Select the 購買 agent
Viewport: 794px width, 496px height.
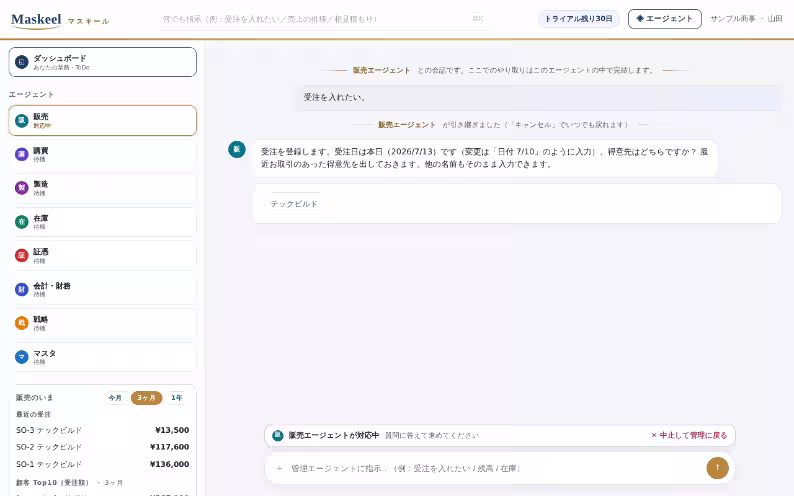[102, 154]
